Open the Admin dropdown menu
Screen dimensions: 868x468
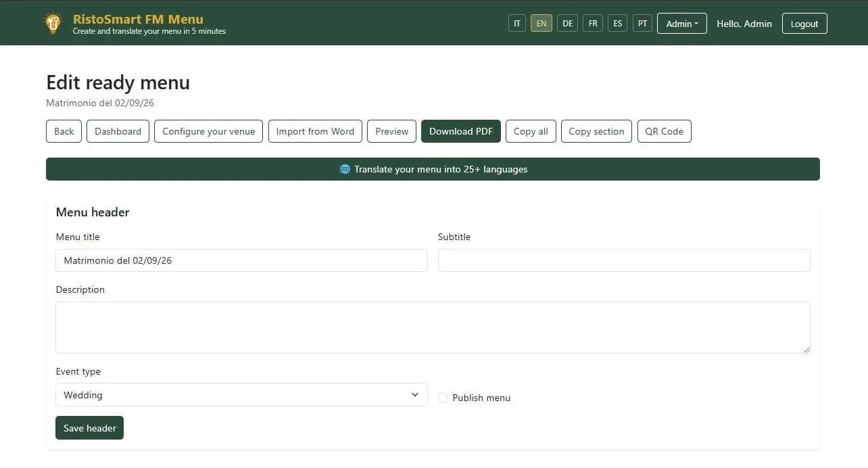pos(682,24)
